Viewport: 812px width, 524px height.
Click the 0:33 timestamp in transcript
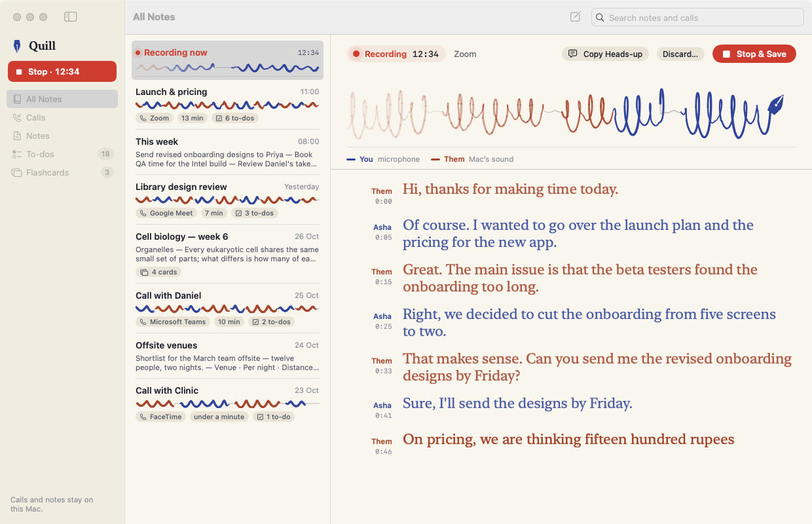pyautogui.click(x=383, y=371)
